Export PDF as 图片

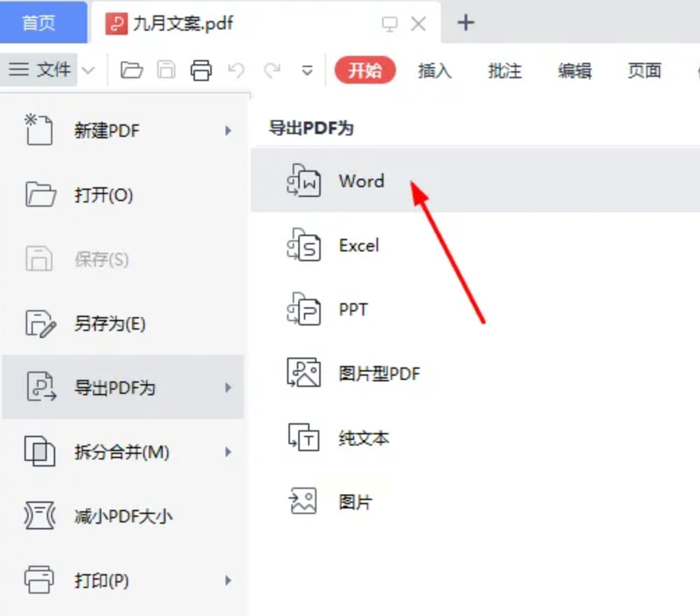tap(476, 502)
